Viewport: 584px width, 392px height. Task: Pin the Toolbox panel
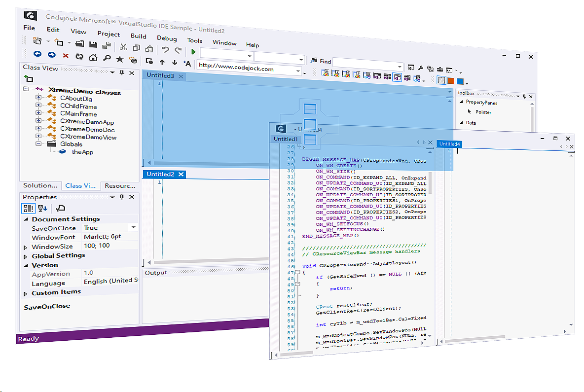tap(524, 97)
